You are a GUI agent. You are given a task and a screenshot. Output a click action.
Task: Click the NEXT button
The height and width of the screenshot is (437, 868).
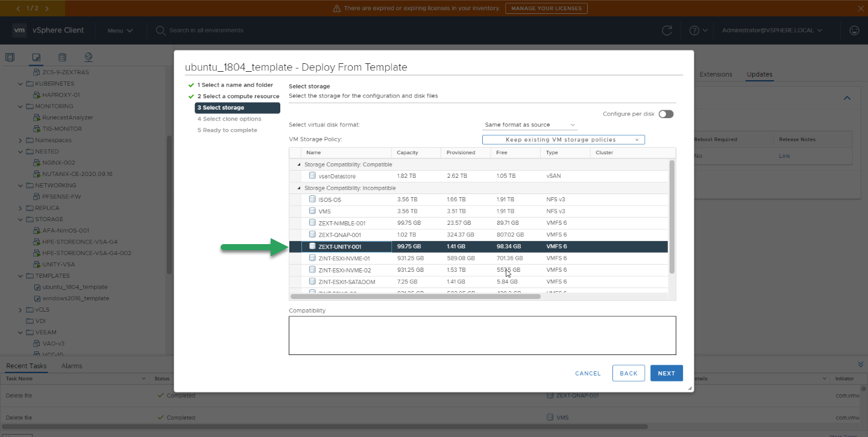pyautogui.click(x=667, y=373)
